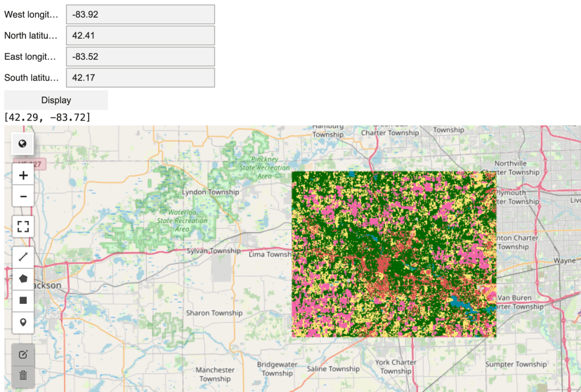The height and width of the screenshot is (392, 581).
Task: Click into the North latitude field
Action: tap(140, 36)
